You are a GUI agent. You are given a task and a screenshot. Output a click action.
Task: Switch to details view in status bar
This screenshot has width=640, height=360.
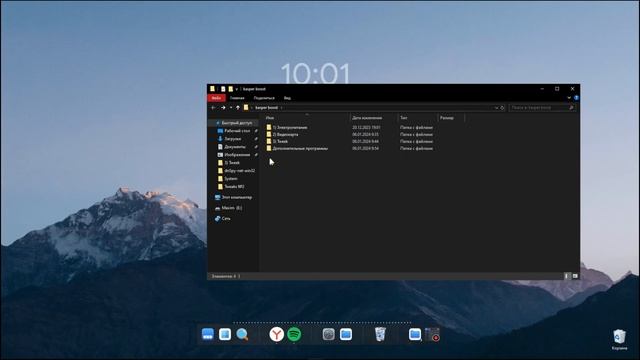coord(567,276)
